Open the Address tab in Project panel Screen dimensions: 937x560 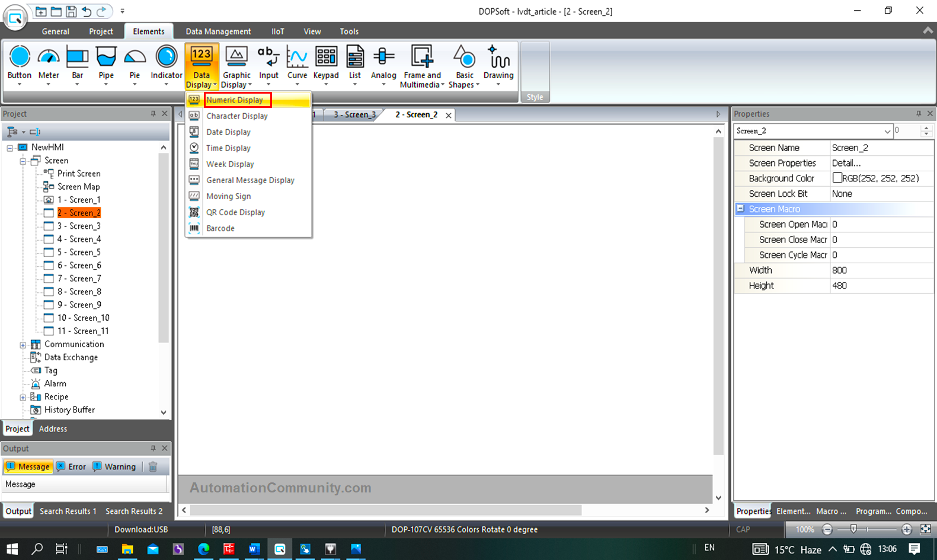pos(53,428)
